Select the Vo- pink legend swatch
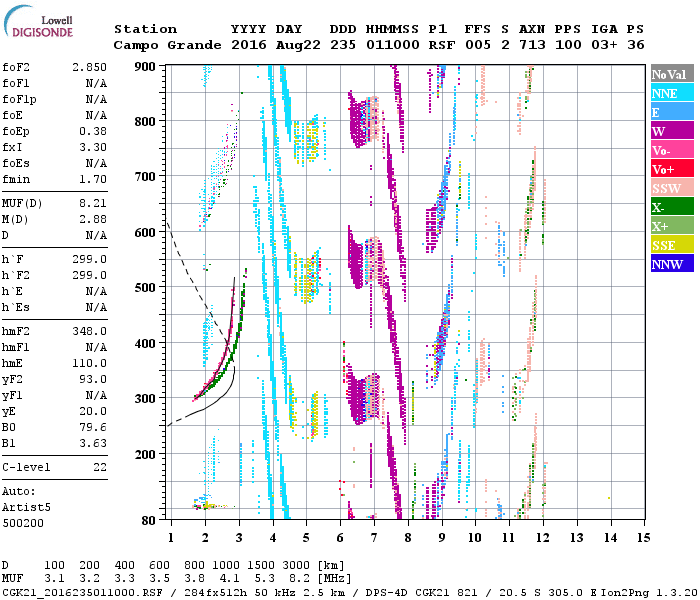The width and height of the screenshot is (700, 600). click(672, 150)
